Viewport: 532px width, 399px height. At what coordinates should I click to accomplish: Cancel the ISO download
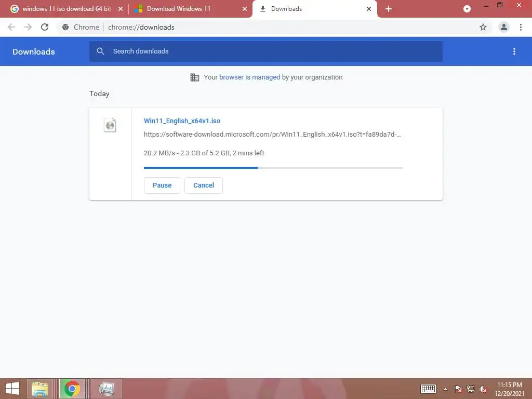click(x=204, y=185)
